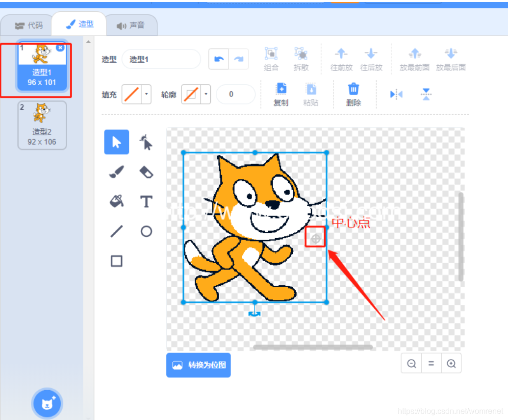Click the 拆散 ungroup icon
The width and height of the screenshot is (508, 420).
pyautogui.click(x=301, y=54)
